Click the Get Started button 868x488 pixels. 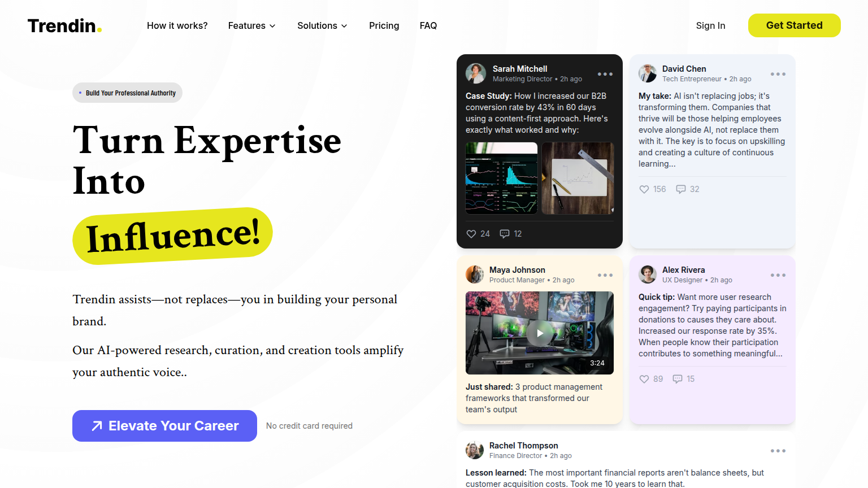click(x=794, y=25)
